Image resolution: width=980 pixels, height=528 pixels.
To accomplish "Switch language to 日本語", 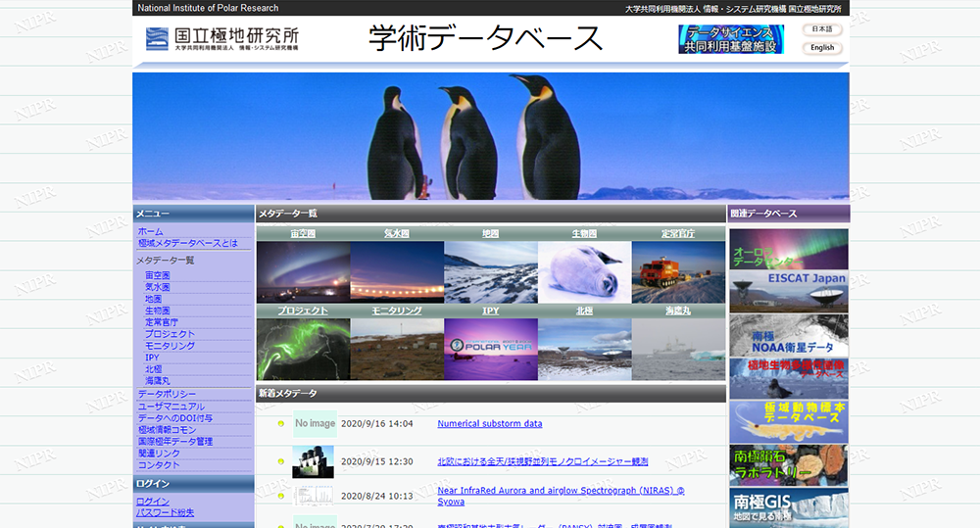I will pyautogui.click(x=822, y=29).
